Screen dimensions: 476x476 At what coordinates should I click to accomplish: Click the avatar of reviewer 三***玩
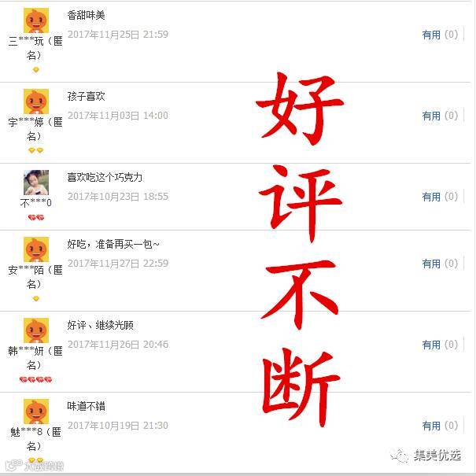[x=36, y=20]
